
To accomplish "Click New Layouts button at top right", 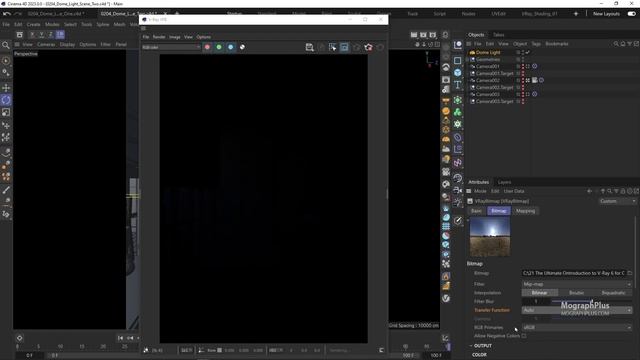I will 606,14.
